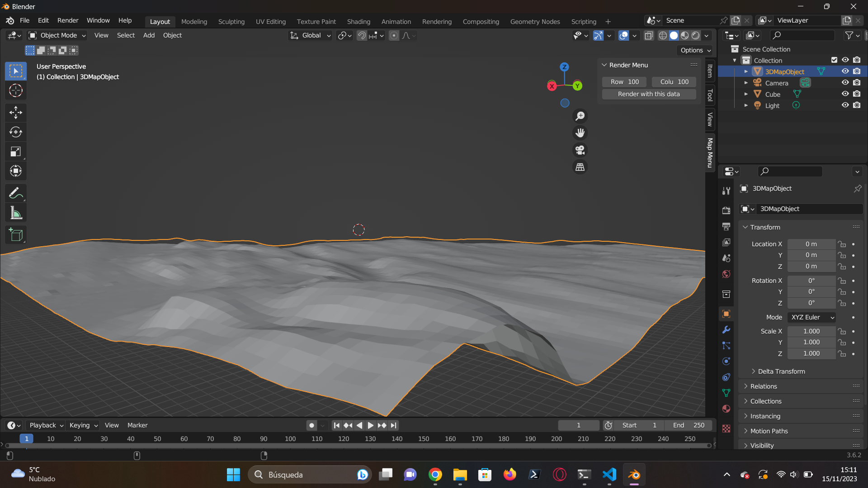
Task: Select the Annotate tool
Action: click(16, 193)
